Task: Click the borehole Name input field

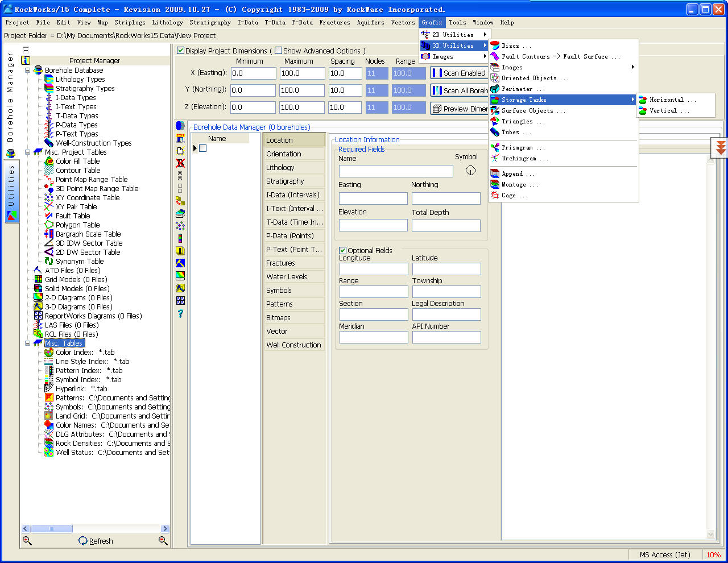Action: click(396, 171)
